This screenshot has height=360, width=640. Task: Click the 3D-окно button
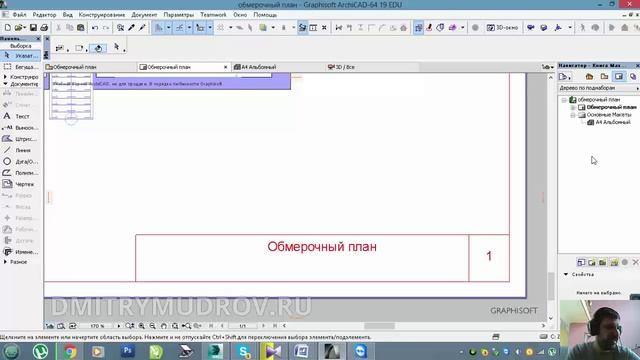[502, 27]
